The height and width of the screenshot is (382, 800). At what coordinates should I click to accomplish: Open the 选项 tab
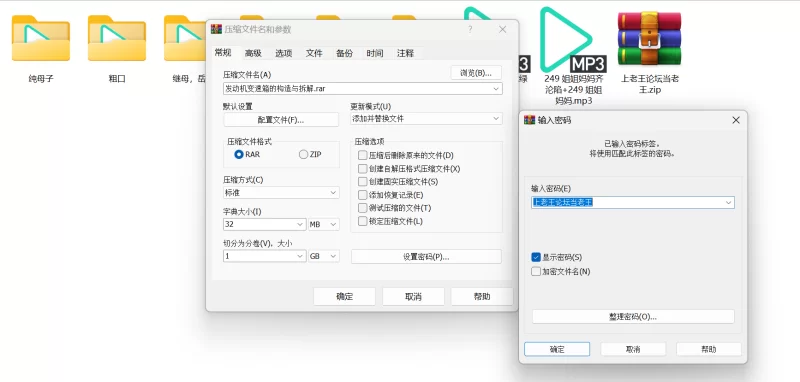click(x=284, y=53)
